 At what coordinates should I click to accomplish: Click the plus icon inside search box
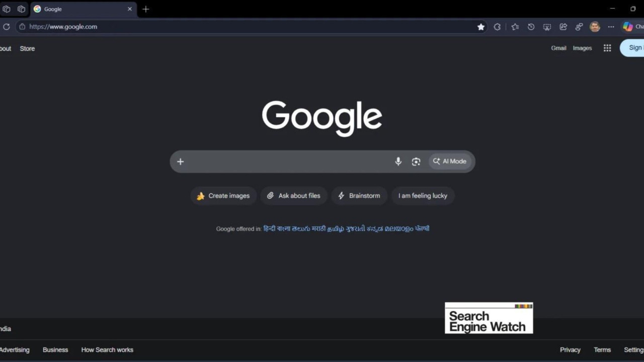pyautogui.click(x=180, y=161)
